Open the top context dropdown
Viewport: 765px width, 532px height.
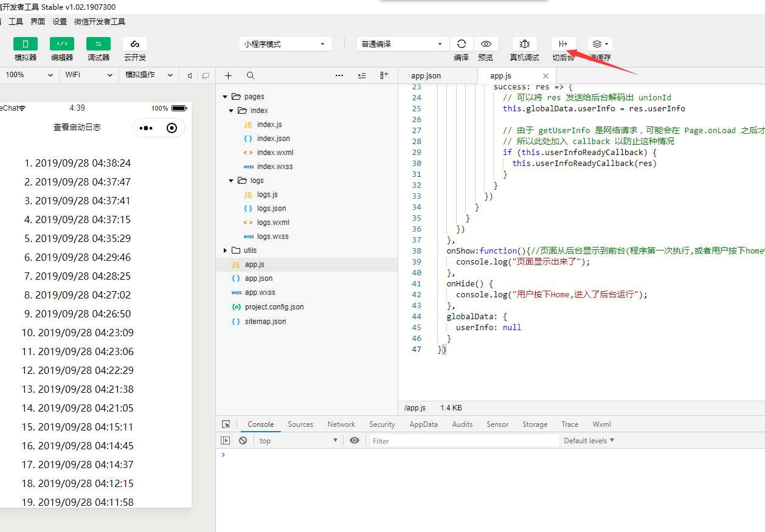[x=297, y=441]
